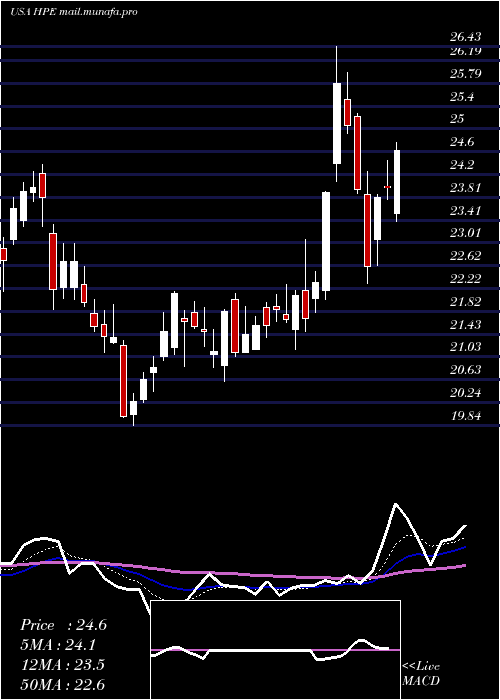Screen dimensions: 500x700
Task: Click the highest peak of the white indicator line
Action: point(396,504)
